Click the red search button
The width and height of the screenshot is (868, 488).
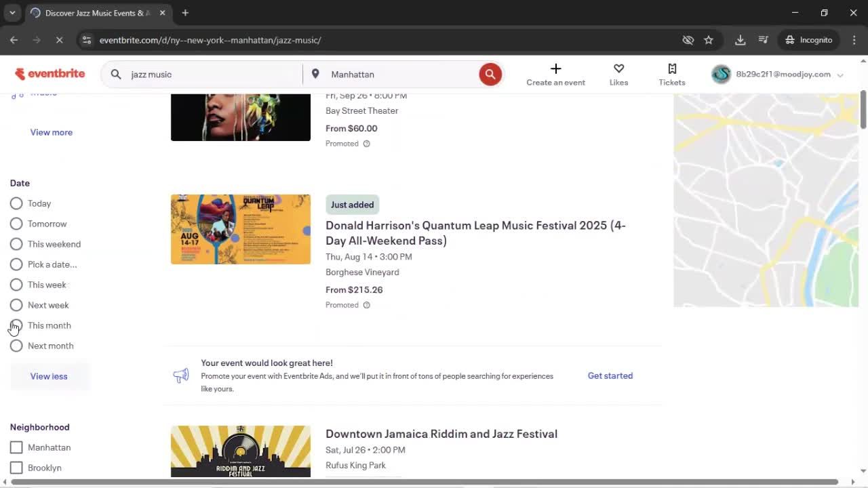tap(490, 75)
